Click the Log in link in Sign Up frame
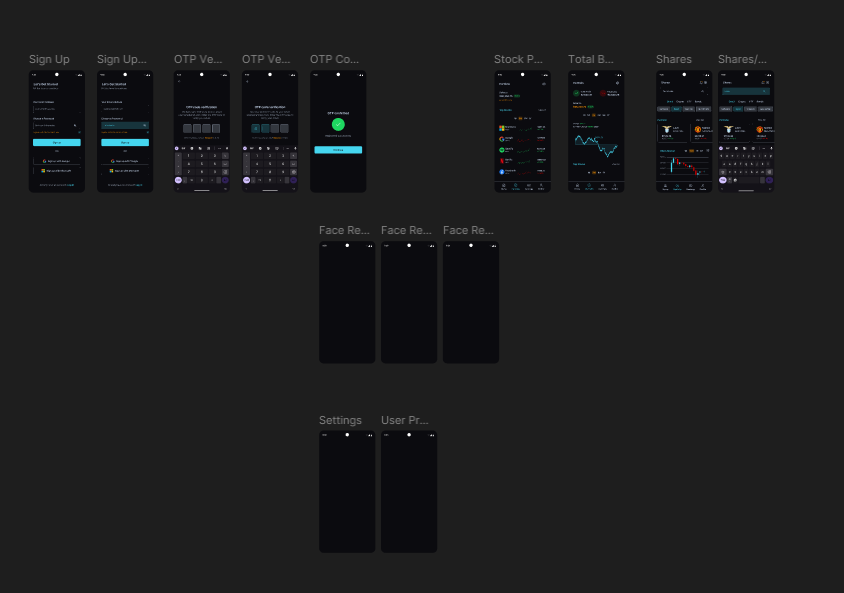 tap(71, 185)
